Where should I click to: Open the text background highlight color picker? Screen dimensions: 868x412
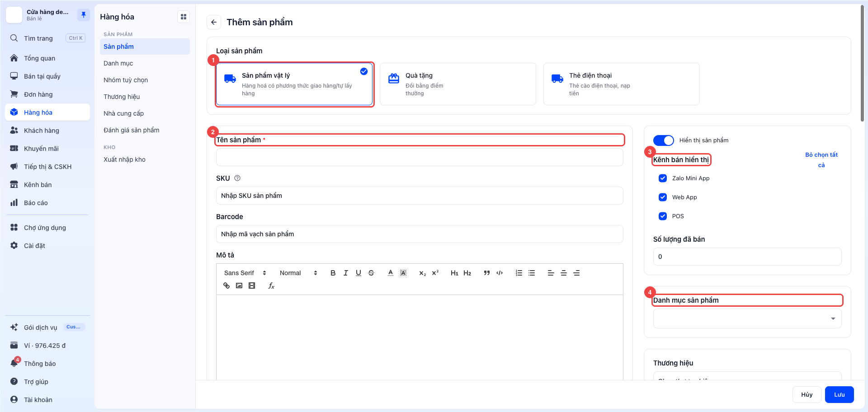(403, 273)
